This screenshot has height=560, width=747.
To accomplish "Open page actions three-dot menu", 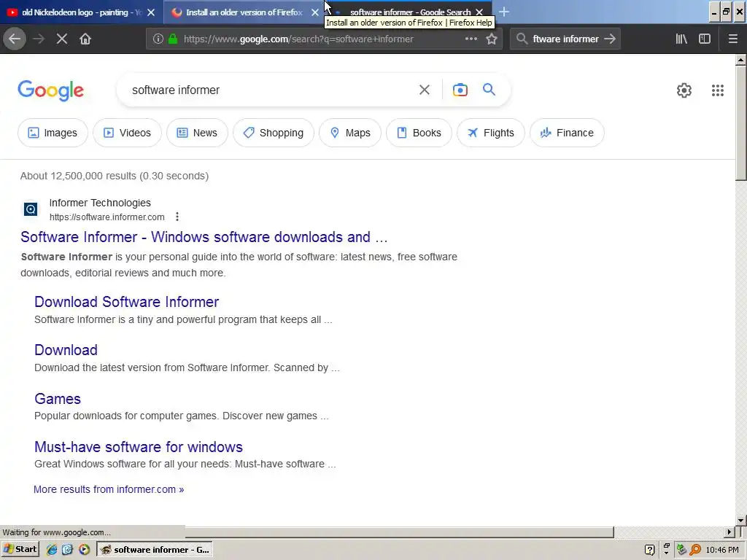I will (471, 39).
